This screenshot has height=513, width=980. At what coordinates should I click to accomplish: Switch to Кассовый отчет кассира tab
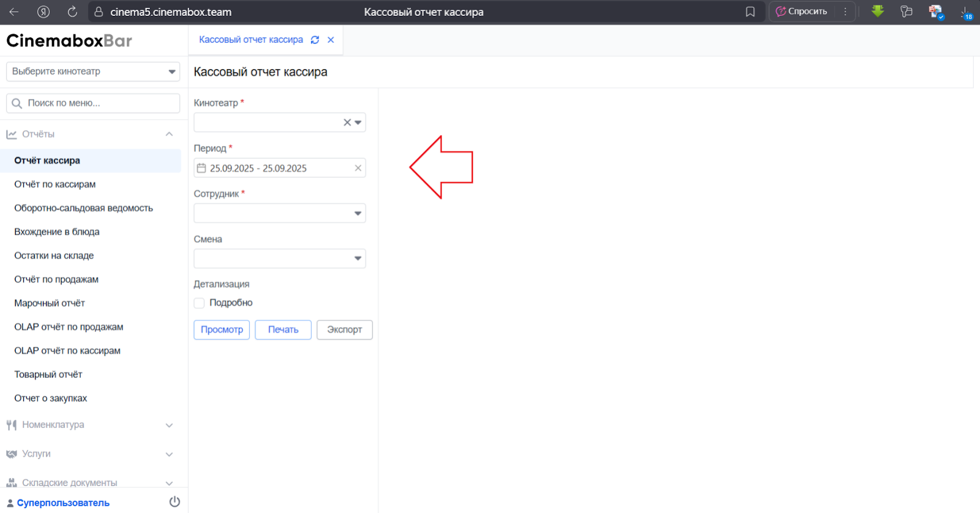251,40
